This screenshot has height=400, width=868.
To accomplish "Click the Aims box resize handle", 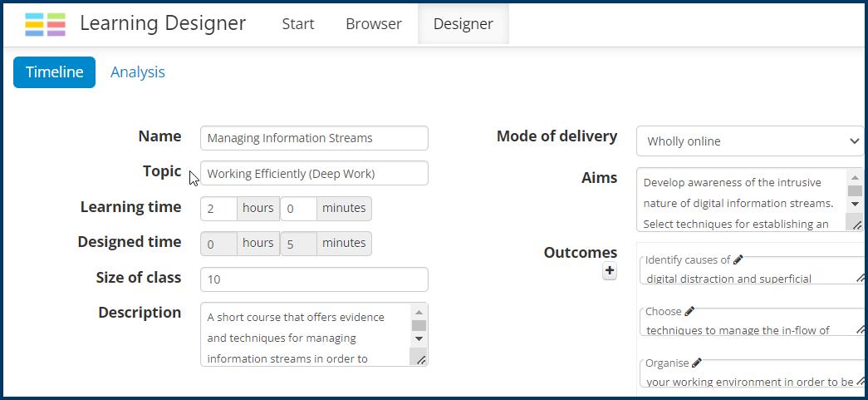I will (855, 225).
